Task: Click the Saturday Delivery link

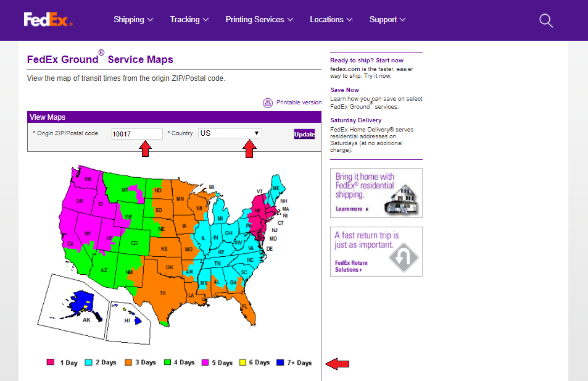Action: pyautogui.click(x=356, y=120)
